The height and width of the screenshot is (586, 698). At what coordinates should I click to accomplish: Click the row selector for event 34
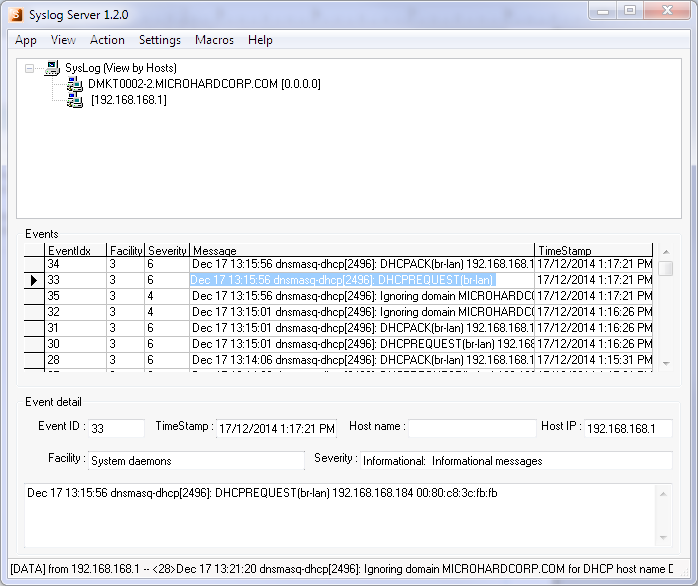(x=34, y=264)
